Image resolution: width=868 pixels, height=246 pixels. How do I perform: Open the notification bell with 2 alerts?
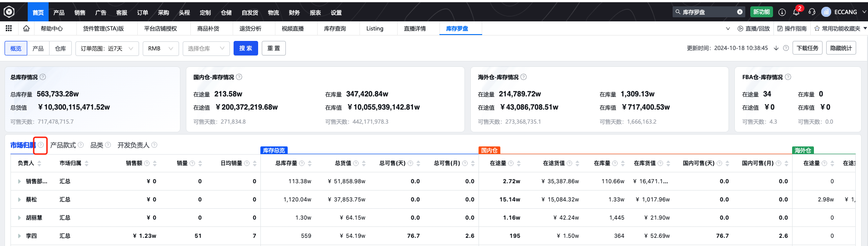click(796, 12)
